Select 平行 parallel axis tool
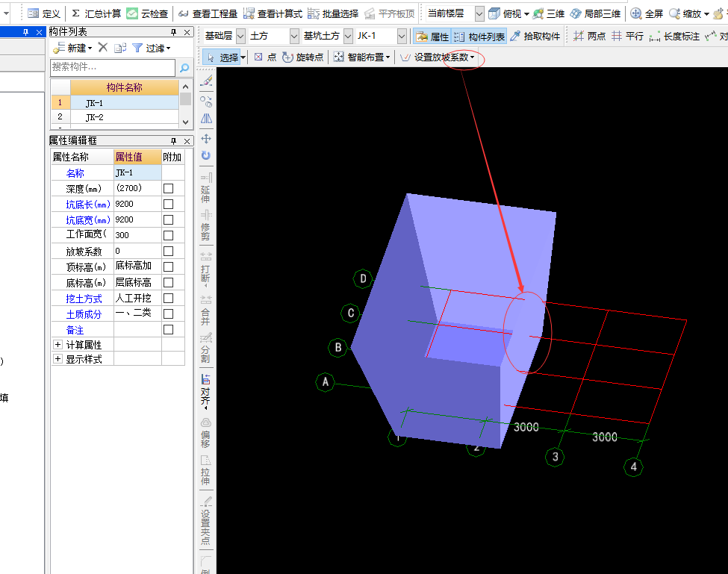The width and height of the screenshot is (728, 574). [x=628, y=36]
